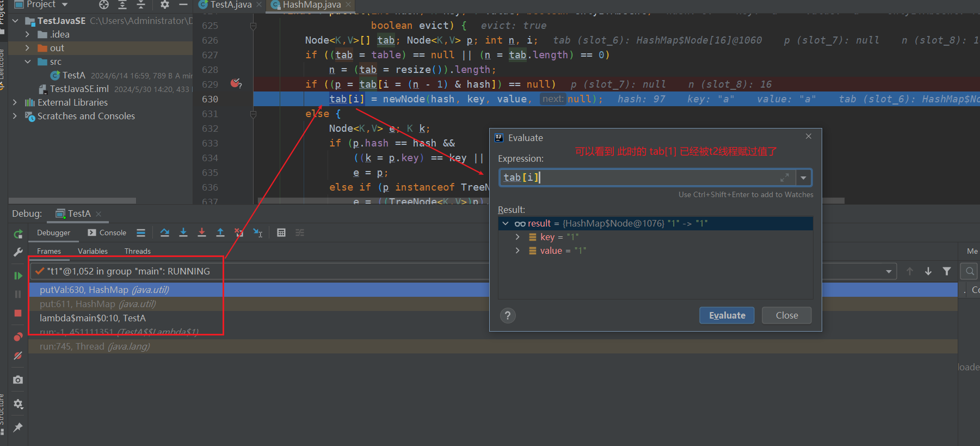The image size is (980, 446).
Task: Click the Pin Tab icon
Action: click(x=18, y=427)
